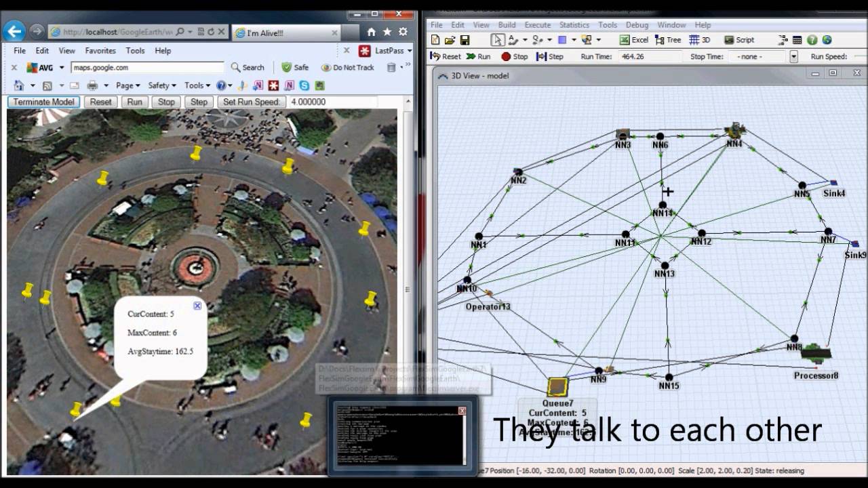Click the AVG Search button
This screenshot has height=488, width=868.
tap(248, 67)
